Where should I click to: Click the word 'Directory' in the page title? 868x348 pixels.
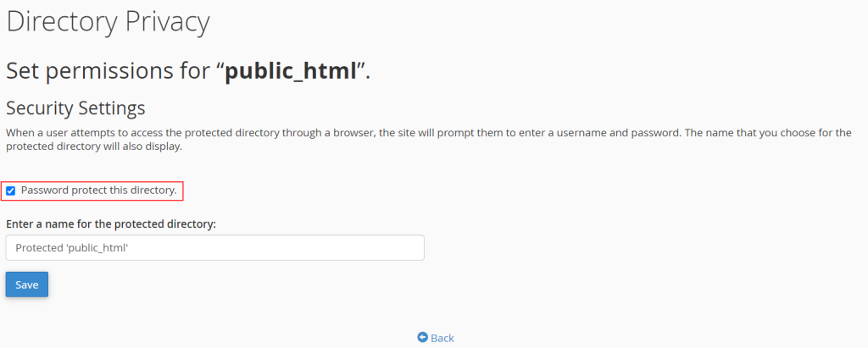click(62, 22)
